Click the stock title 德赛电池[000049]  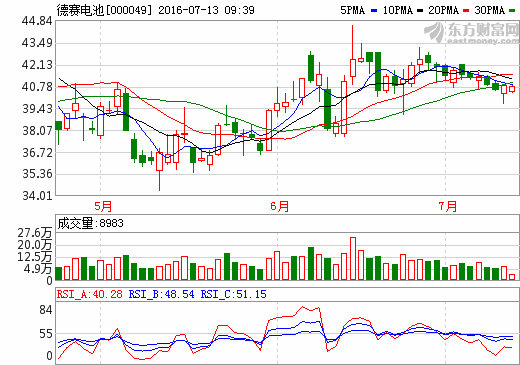104,10
